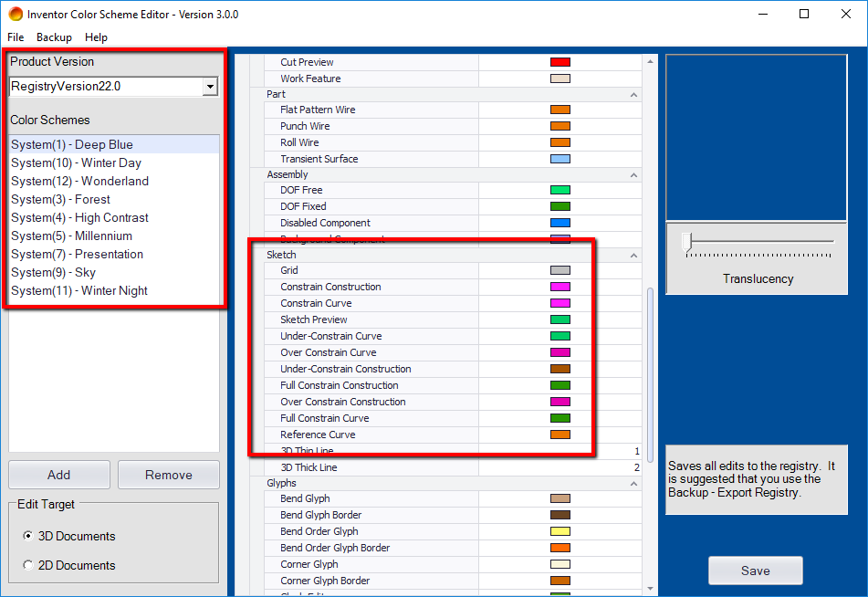Click the DOF Free color swatch
The image size is (868, 597).
click(560, 190)
